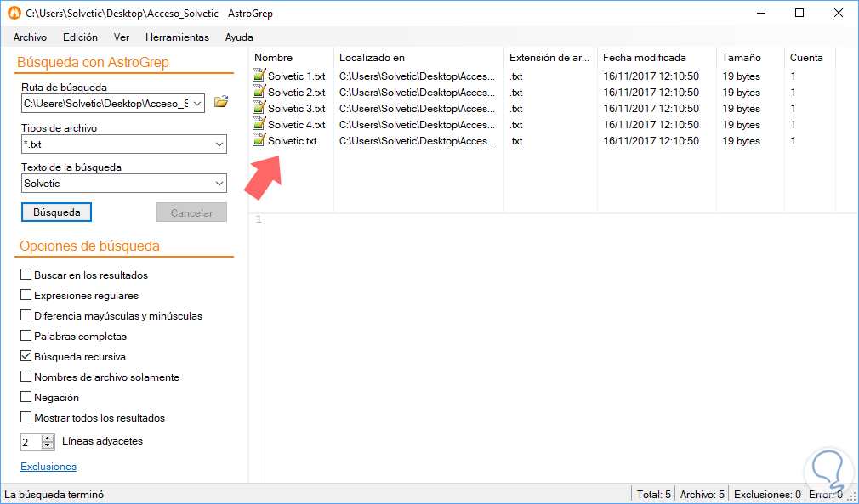The width and height of the screenshot is (859, 504).
Task: Click 'Exclusiones: 0' in status bar
Action: [767, 494]
